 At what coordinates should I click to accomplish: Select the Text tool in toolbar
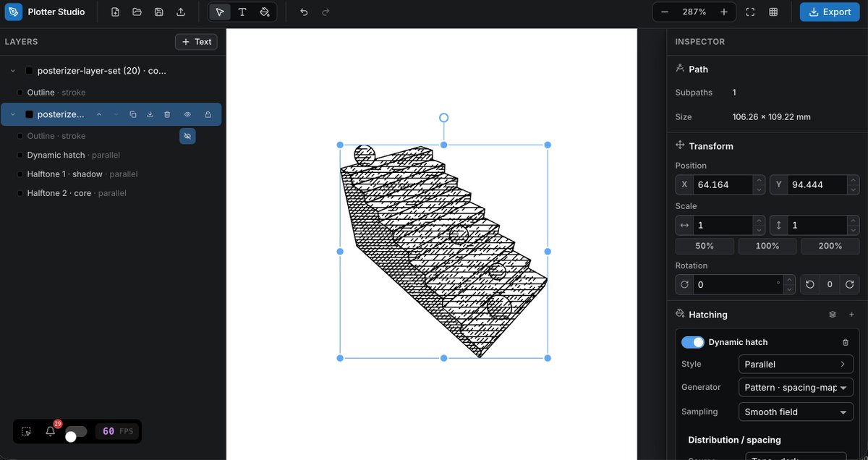click(x=242, y=12)
